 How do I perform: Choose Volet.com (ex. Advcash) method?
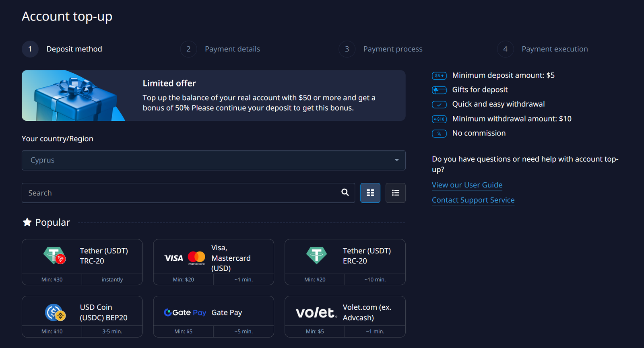pyautogui.click(x=345, y=317)
